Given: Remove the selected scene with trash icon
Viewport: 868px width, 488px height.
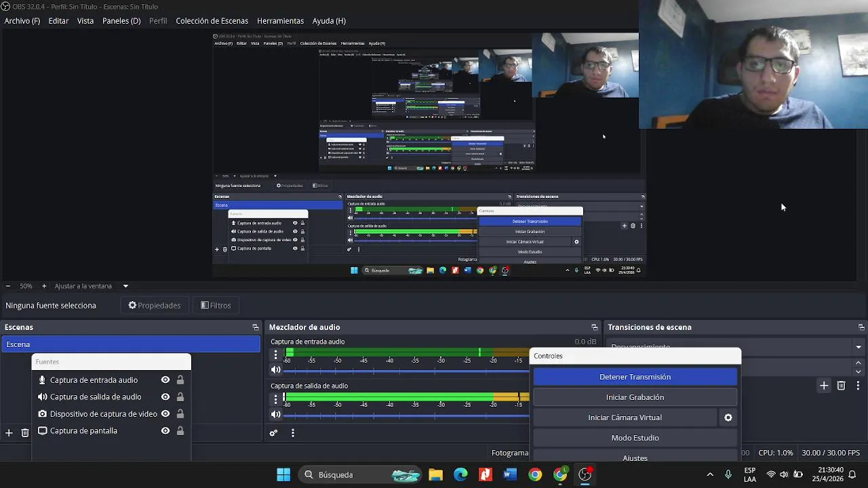Looking at the screenshot, I should pos(25,432).
